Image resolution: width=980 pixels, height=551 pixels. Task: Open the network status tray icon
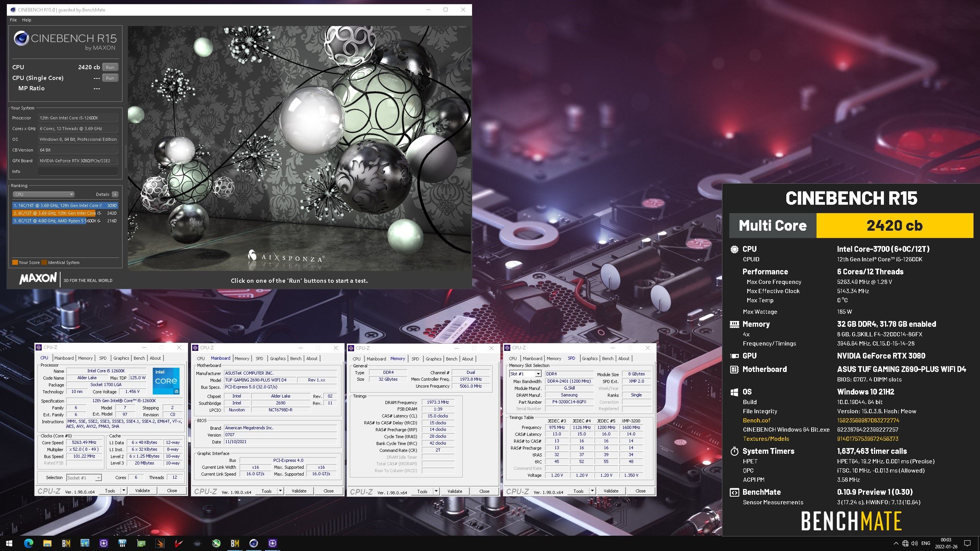905,543
